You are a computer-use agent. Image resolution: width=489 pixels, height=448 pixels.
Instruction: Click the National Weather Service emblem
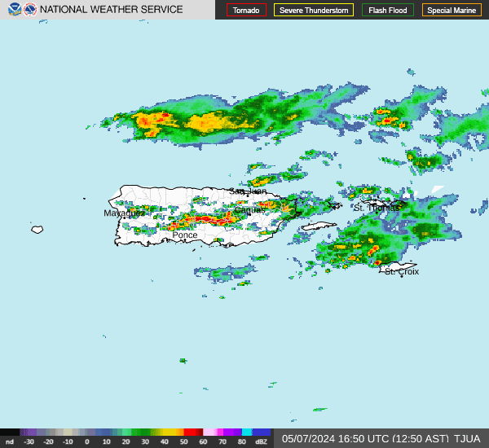click(x=30, y=10)
